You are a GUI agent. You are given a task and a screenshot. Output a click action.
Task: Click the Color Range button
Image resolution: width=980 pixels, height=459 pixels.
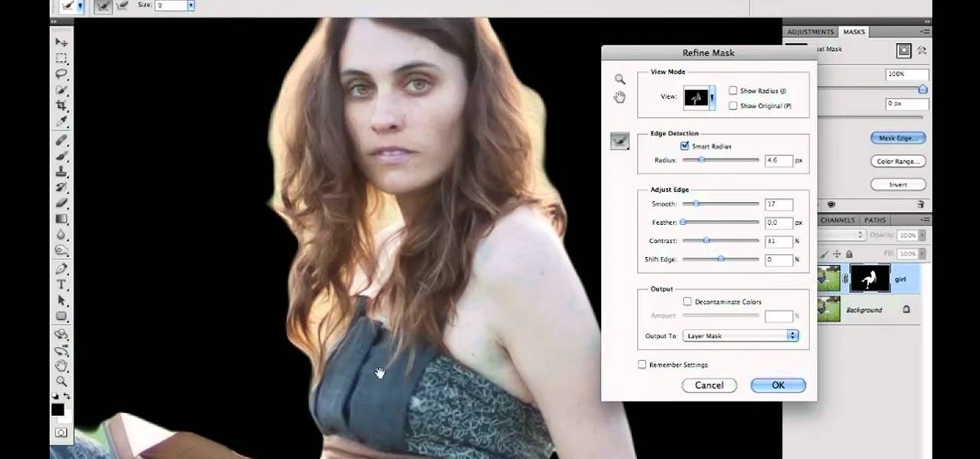(898, 161)
